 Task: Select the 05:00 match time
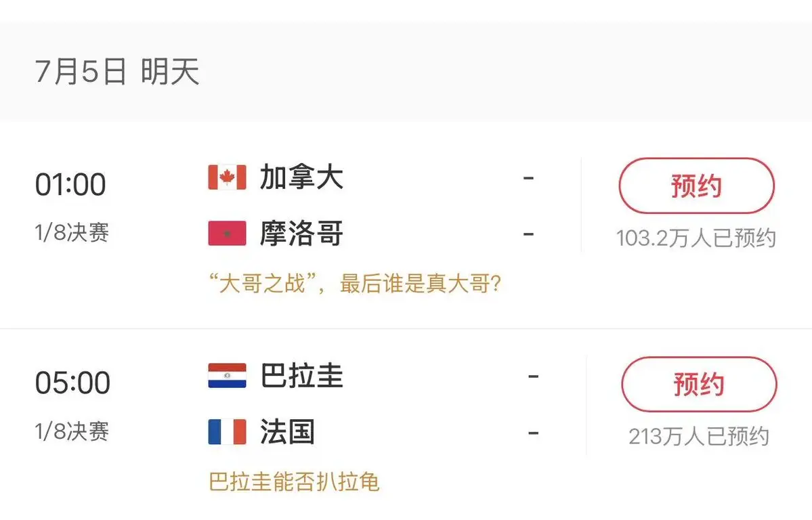[72, 383]
